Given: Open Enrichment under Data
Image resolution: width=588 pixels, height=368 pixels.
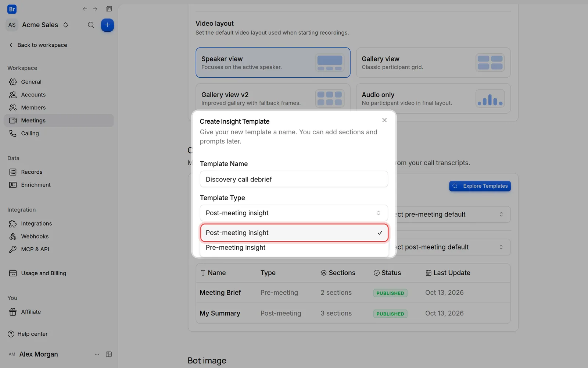Looking at the screenshot, I should pos(59,185).
